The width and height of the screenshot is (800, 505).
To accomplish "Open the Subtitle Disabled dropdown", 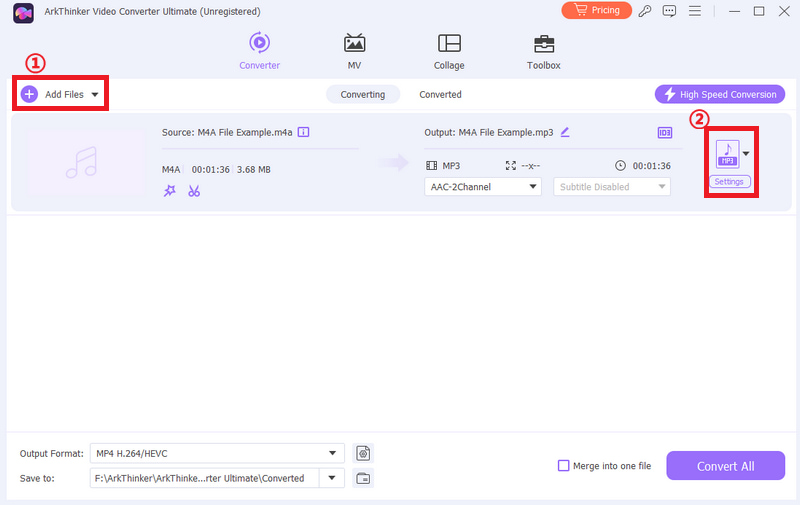I will coord(612,187).
